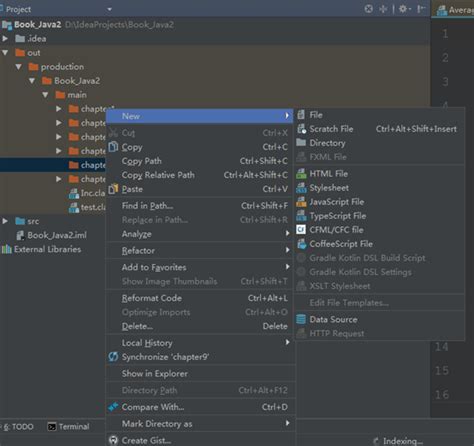474x446 pixels.
Task: Click the collapse all icon in Project toolbar
Action: click(x=383, y=9)
